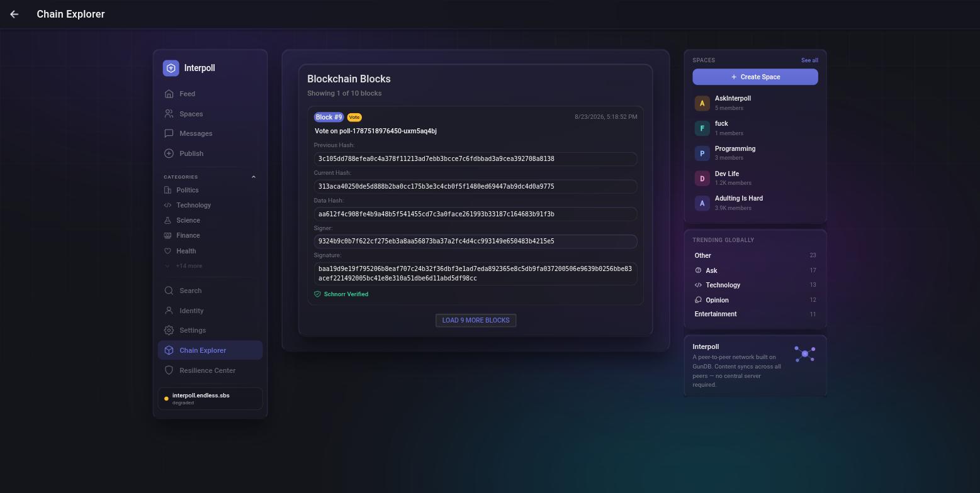Select the Ask trending topic

coord(755,270)
